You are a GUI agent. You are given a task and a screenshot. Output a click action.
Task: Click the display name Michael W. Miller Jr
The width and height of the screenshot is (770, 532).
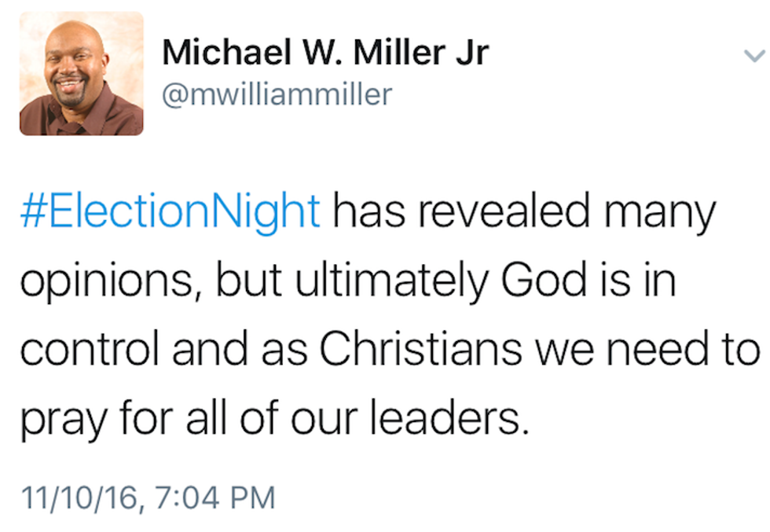(324, 52)
